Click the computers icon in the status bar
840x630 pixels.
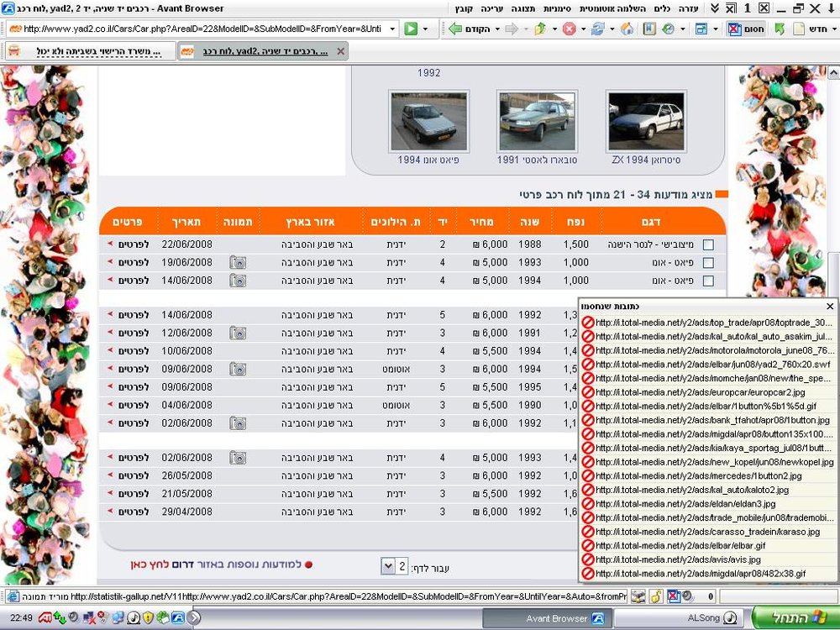(638, 596)
